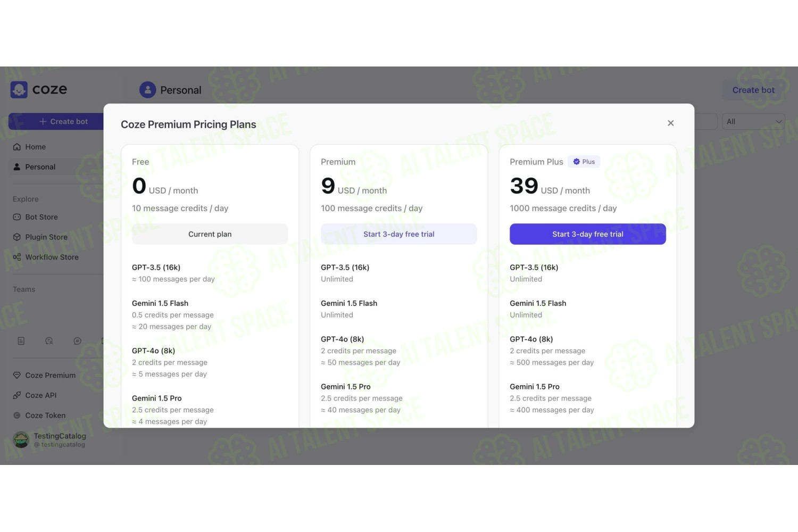Click the 9 USD / month price
Screen dimensions: 798x532
point(354,186)
